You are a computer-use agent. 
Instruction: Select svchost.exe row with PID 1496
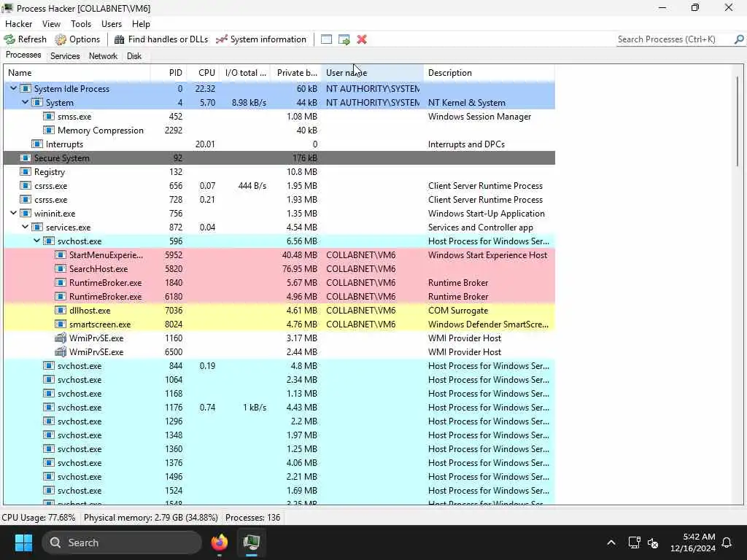(x=279, y=477)
